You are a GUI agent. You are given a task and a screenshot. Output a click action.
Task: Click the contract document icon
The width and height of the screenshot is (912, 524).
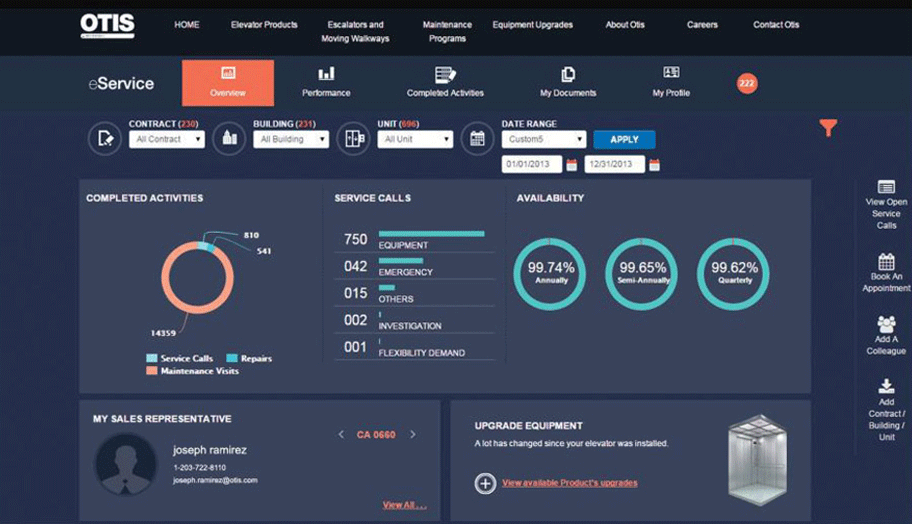click(x=105, y=138)
